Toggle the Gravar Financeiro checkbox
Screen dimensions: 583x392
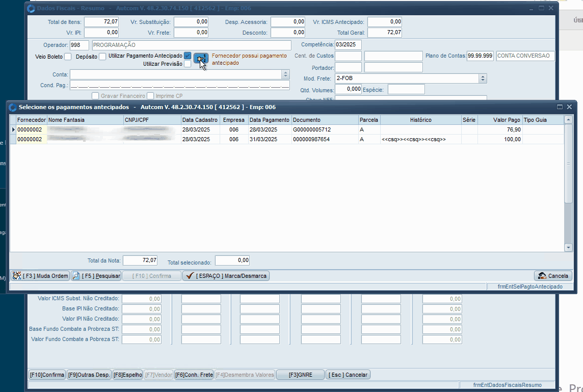pyautogui.click(x=95, y=96)
